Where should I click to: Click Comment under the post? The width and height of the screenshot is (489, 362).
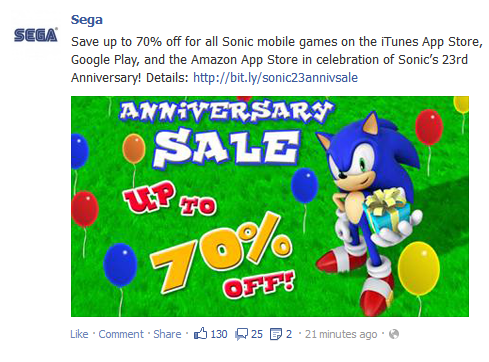121,334
